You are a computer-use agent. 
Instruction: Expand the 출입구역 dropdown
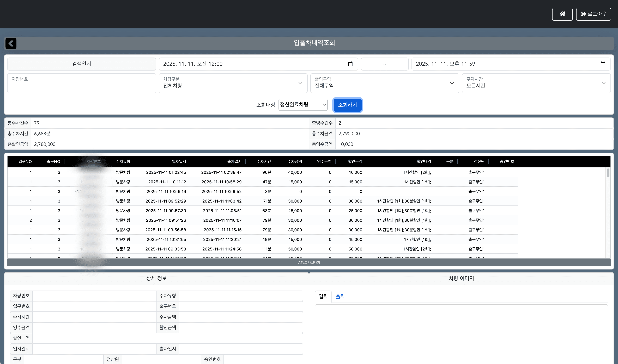click(x=384, y=83)
